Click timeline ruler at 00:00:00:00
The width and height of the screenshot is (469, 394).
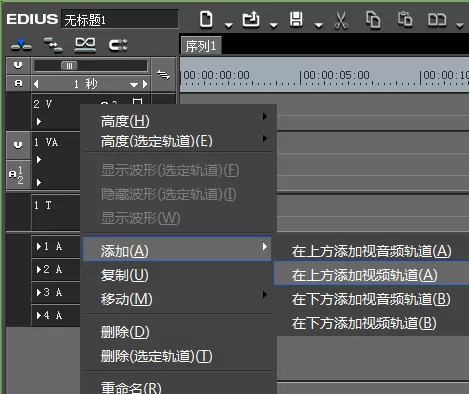216,75
